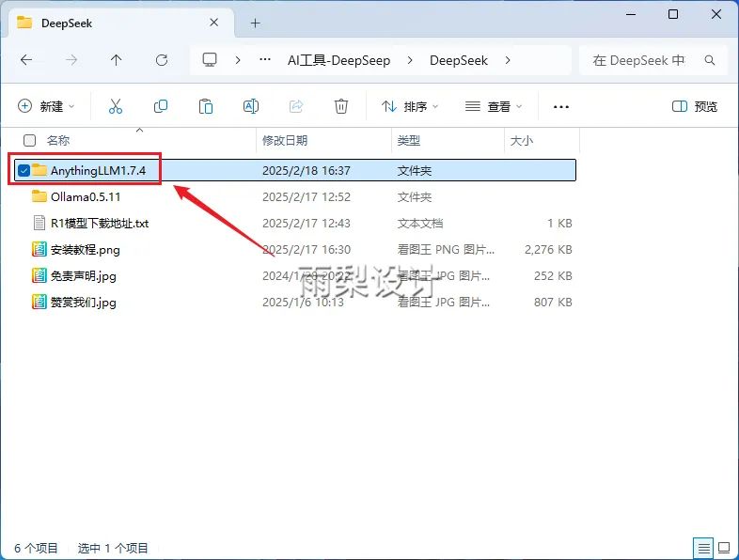Viewport: 739px width, 560px height.
Task: Uncheck the AnythingLLM1.7.4 checkbox
Action: tap(24, 170)
